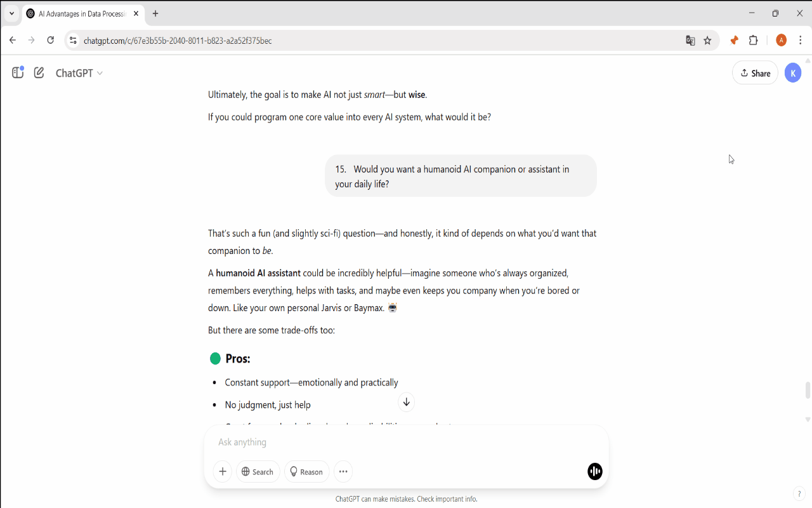Viewport: 812px width, 508px height.
Task: Open the browser Extensions puzzle icon
Action: tap(754, 41)
